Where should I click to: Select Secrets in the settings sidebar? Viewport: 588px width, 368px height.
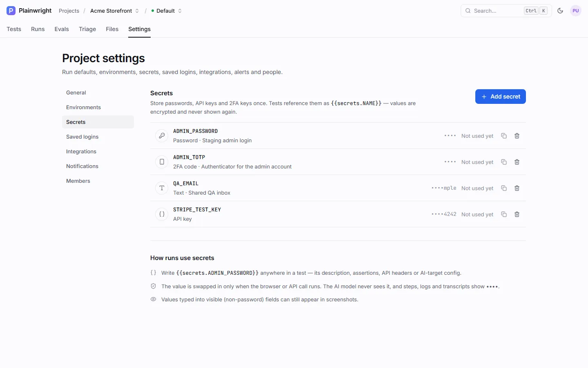98,122
